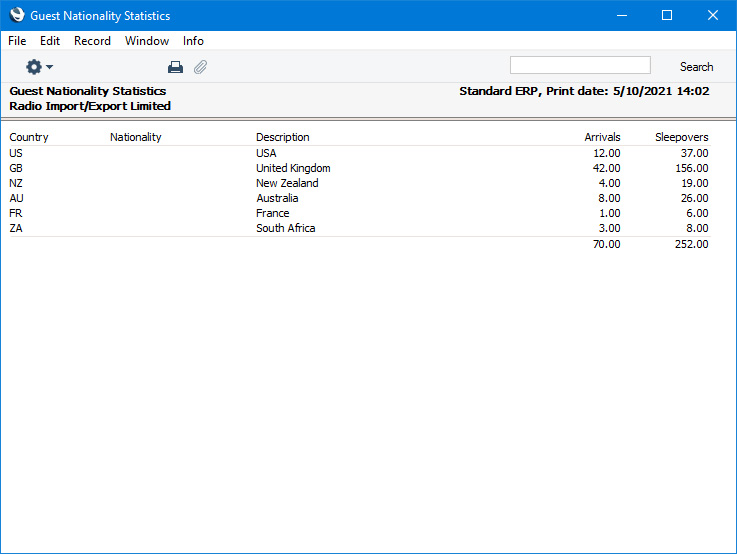The image size is (737, 554).
Task: Select the GB country code
Action: pos(16,168)
